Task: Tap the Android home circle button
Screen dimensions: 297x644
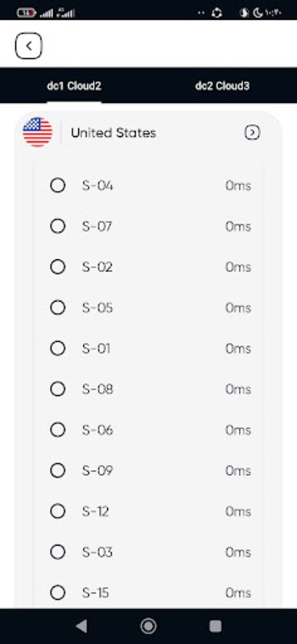Action: click(148, 626)
